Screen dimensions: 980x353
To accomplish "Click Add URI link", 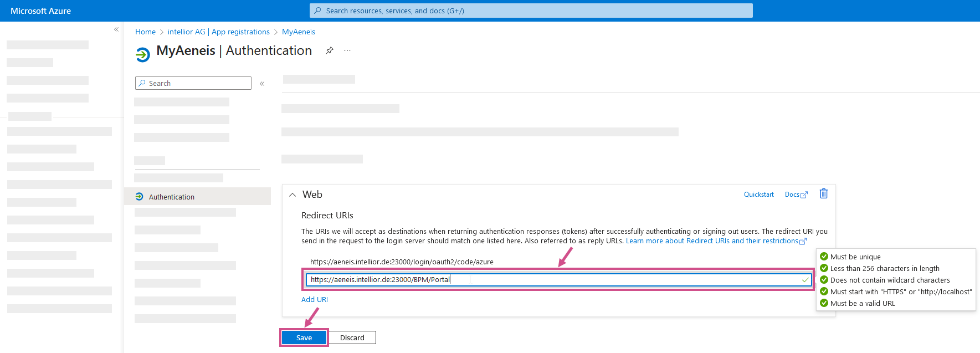I will [314, 299].
